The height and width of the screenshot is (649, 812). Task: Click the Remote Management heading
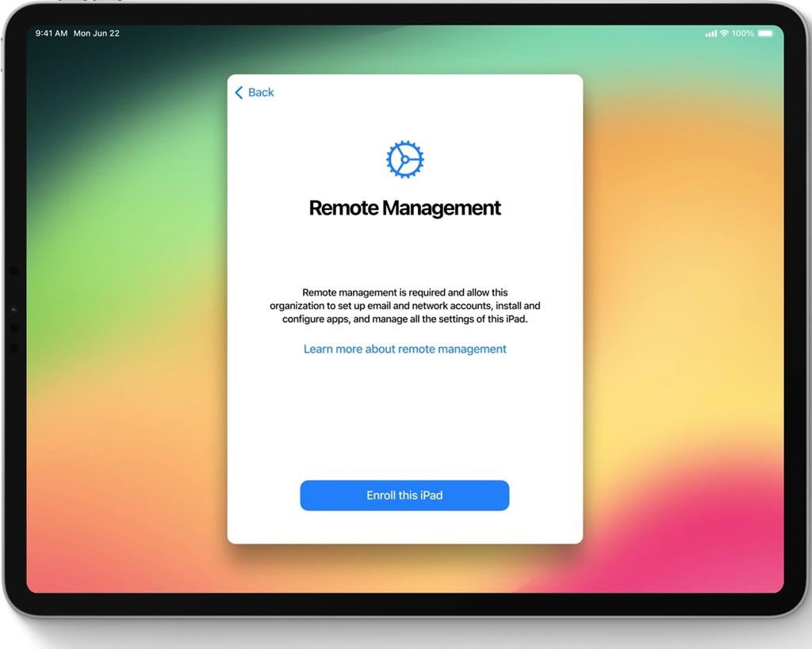tap(405, 208)
